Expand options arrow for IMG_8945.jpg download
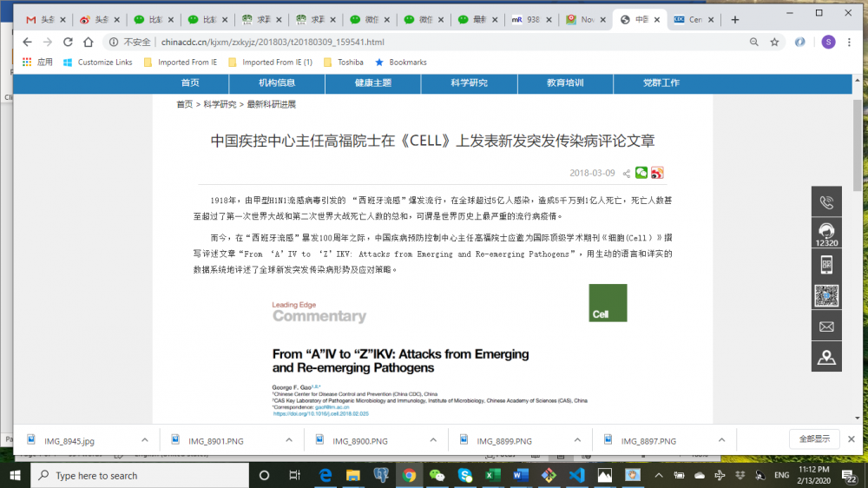The height and width of the screenshot is (488, 868). pyautogui.click(x=144, y=441)
